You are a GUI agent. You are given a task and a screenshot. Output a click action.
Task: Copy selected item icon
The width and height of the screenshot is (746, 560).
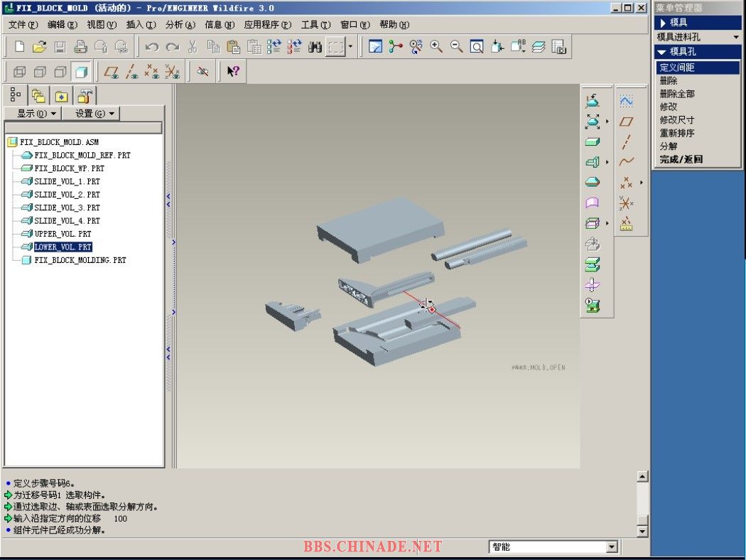[213, 47]
